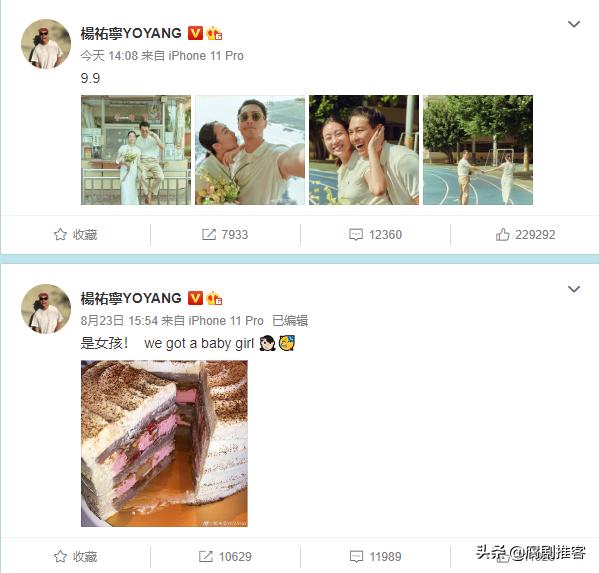
Task: Click the favorite star on the baby girl post
Action: 60,556
